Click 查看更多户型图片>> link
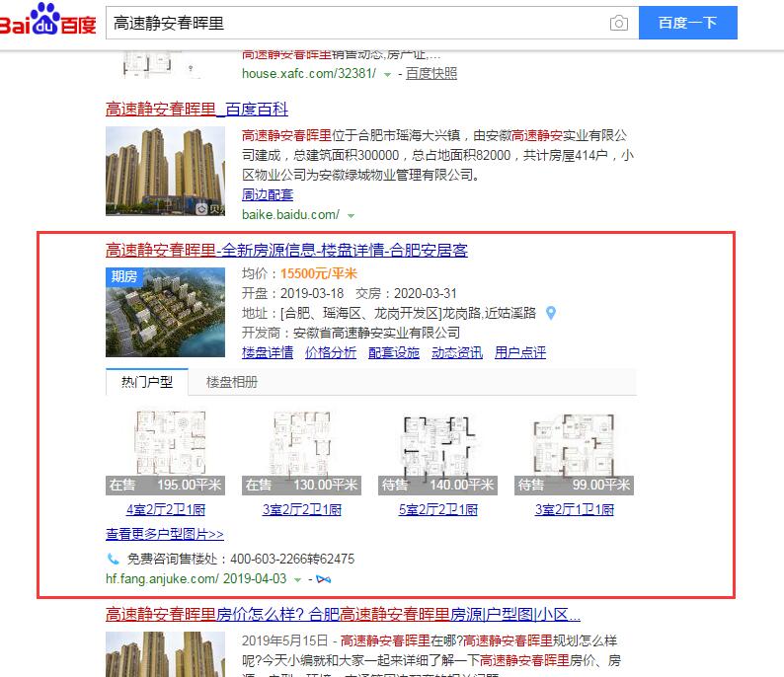Viewport: 784px width, 677px height. tap(165, 534)
